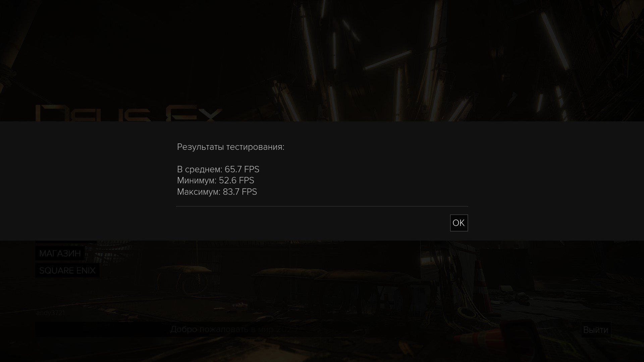Click the fluorescent tube lights in background
644x362 pixels.
[x=387, y=60]
